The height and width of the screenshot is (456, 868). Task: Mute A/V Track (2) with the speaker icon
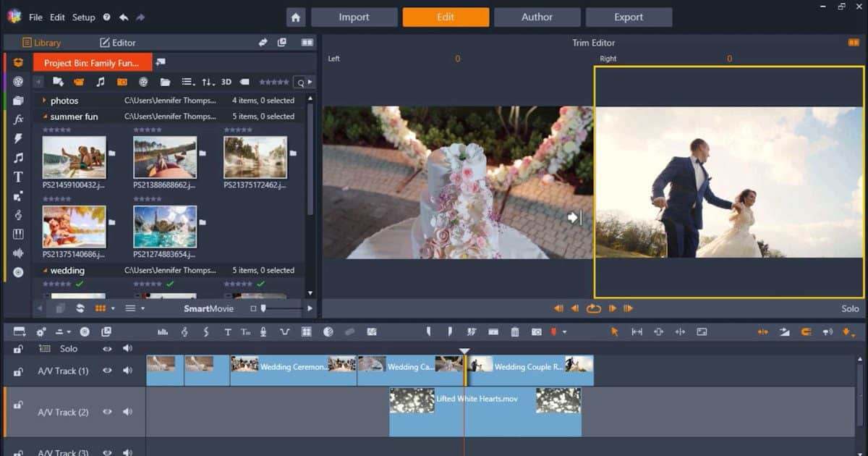click(128, 412)
